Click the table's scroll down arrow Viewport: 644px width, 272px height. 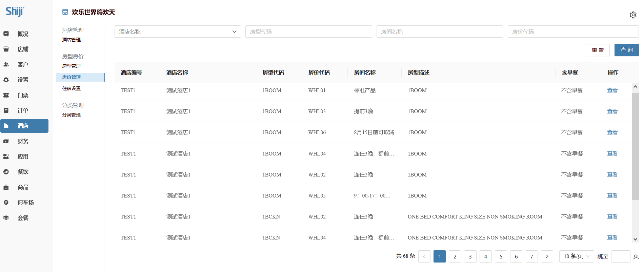[635, 239]
